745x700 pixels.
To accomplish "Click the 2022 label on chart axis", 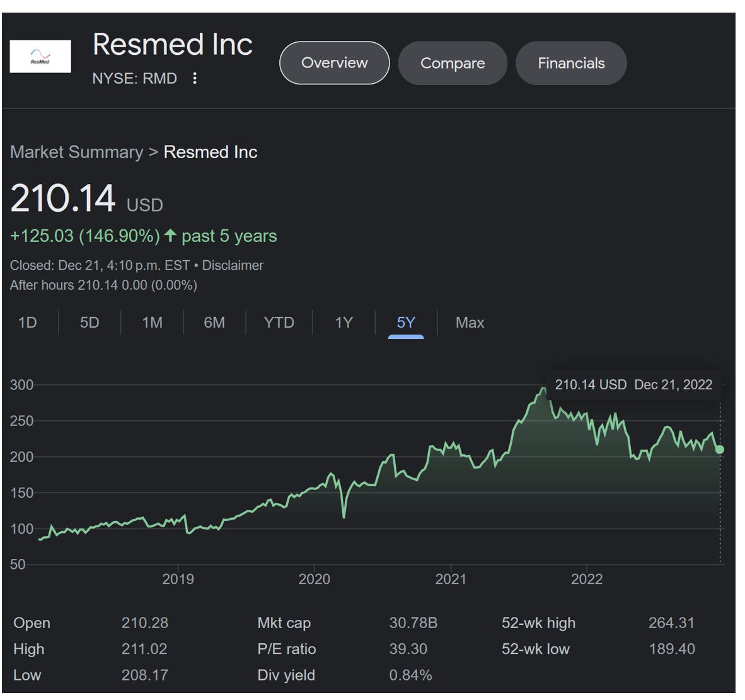I will [587, 579].
